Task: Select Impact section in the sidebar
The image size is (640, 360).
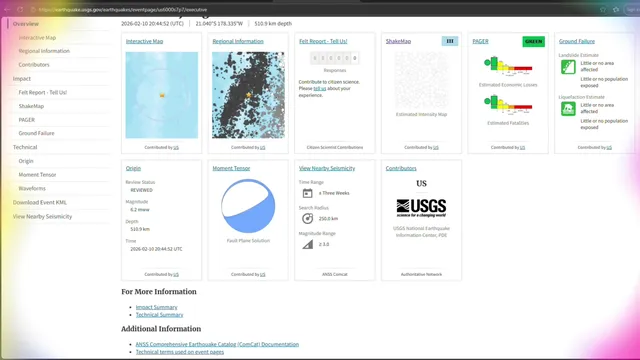Action: [x=22, y=78]
